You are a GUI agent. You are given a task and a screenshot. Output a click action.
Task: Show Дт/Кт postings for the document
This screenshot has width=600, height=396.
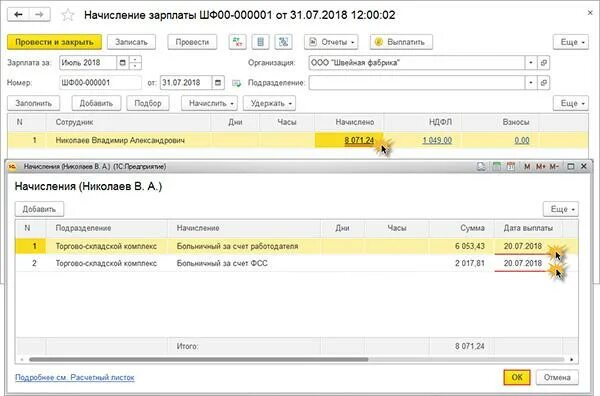(x=237, y=42)
